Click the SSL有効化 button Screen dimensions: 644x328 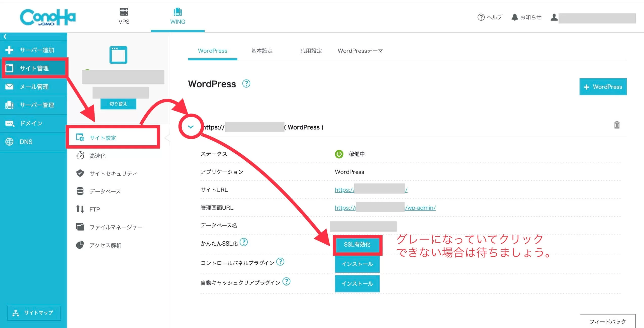[357, 245]
